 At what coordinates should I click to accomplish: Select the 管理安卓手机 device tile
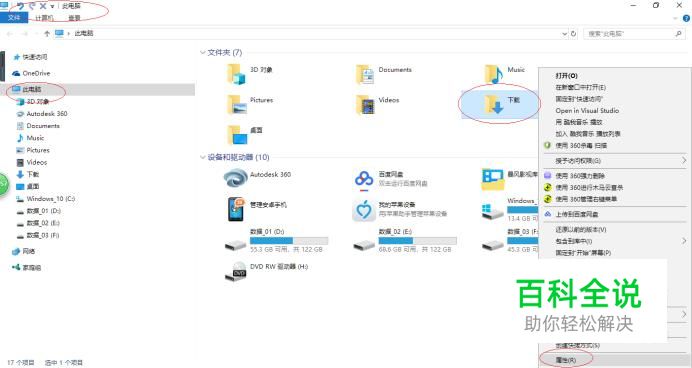coord(257,209)
